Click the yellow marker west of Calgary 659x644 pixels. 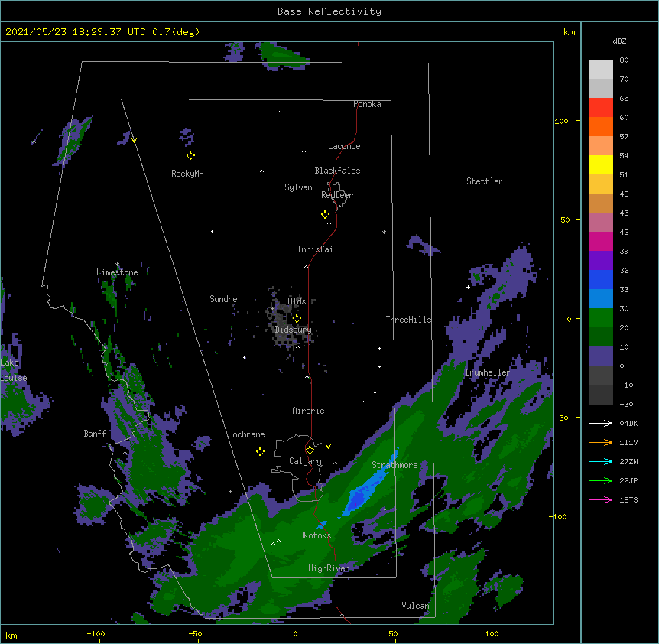260,451
